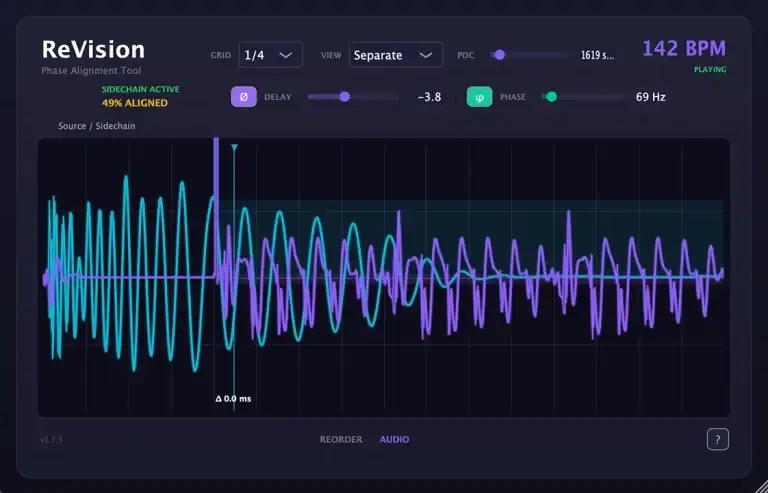
Task: Click the purple vertical marker in waveform
Action: pos(216,208)
